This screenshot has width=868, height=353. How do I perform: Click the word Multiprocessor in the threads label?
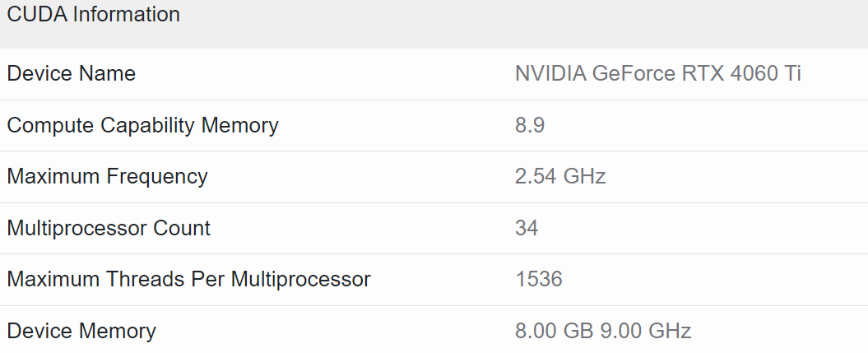click(300, 279)
